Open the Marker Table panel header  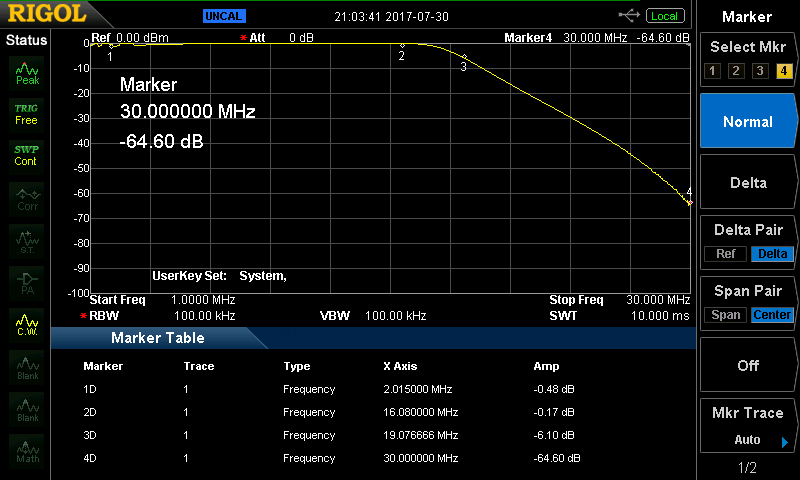point(158,338)
